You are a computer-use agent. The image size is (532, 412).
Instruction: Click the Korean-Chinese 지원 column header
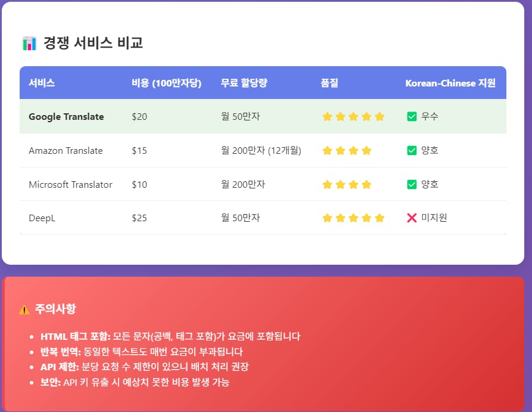450,83
